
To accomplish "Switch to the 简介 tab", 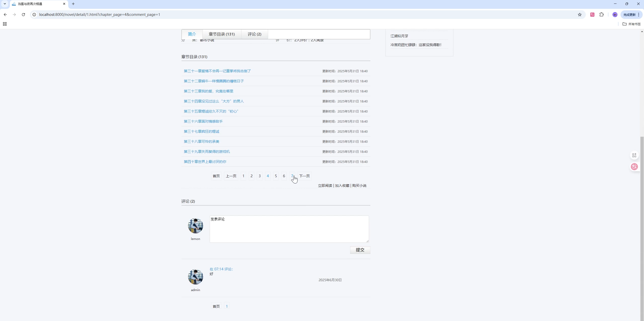I will click(192, 34).
